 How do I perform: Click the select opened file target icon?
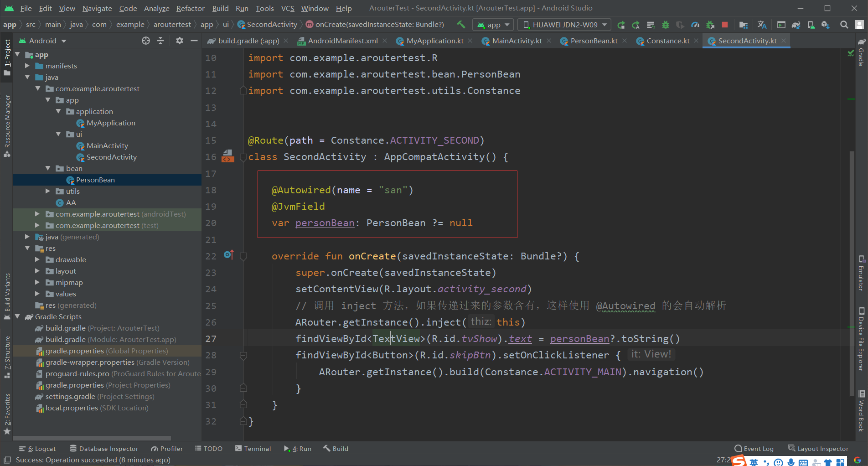coord(146,41)
